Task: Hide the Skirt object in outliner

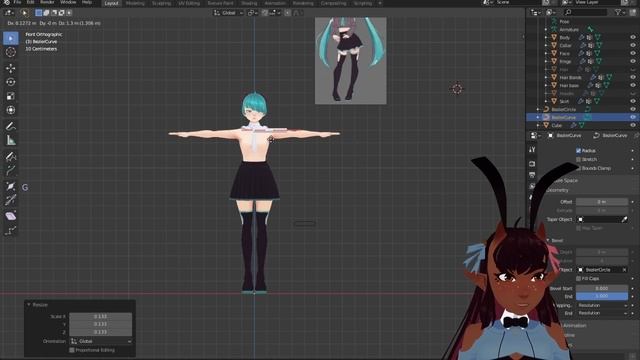Action: point(633,101)
